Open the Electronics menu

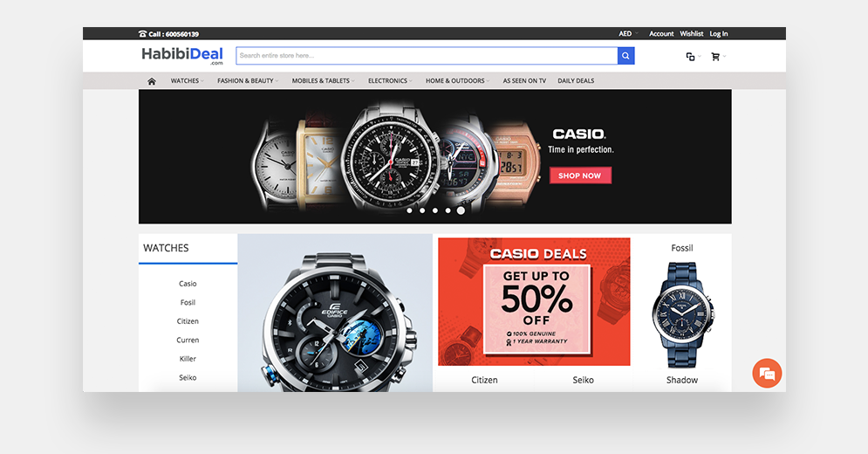click(x=390, y=81)
